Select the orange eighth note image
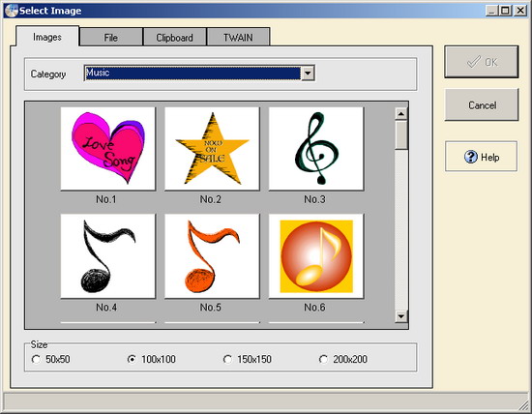This screenshot has height=414, width=532. pos(212,256)
